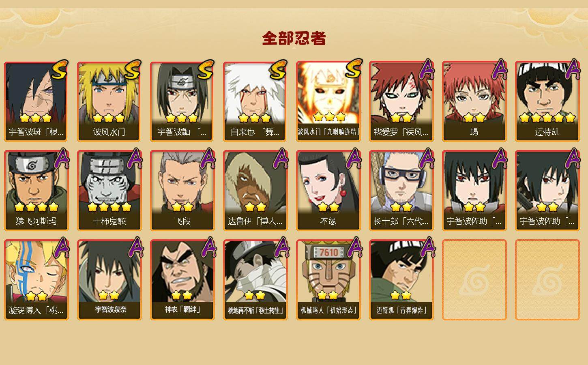The image size is (588, 365).
Task: Select the 不缘 ninja card
Action: (x=328, y=191)
